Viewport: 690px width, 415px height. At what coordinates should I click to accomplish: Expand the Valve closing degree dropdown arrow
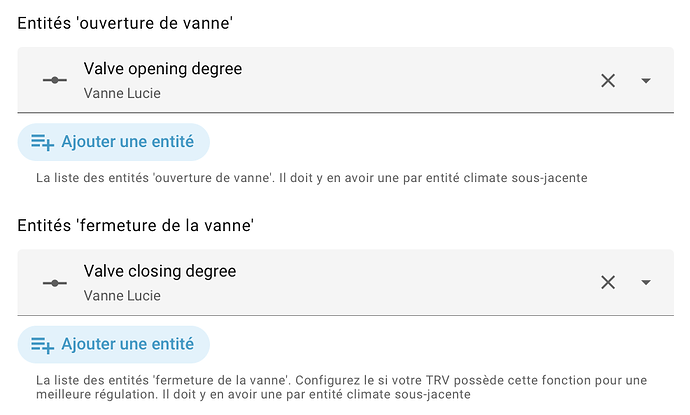tap(646, 283)
